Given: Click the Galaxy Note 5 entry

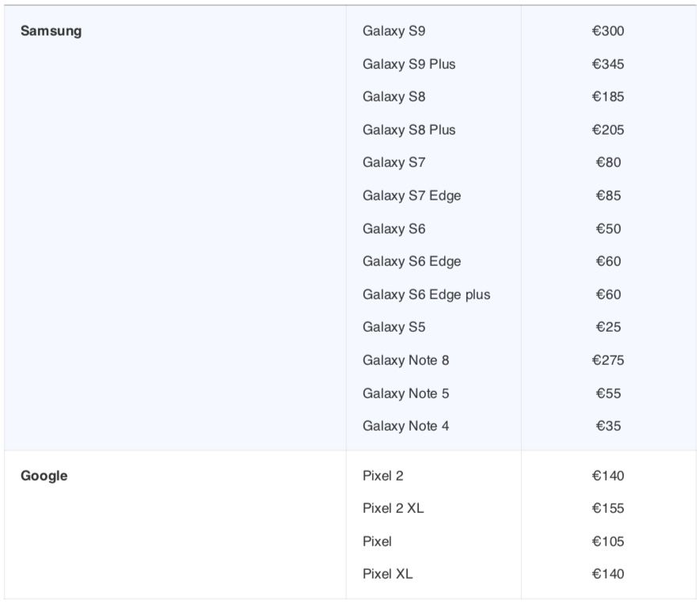Looking at the screenshot, I should click(405, 393).
